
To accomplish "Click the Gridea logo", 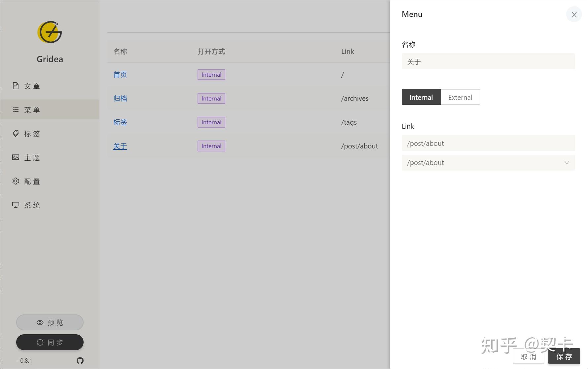I will tap(50, 32).
